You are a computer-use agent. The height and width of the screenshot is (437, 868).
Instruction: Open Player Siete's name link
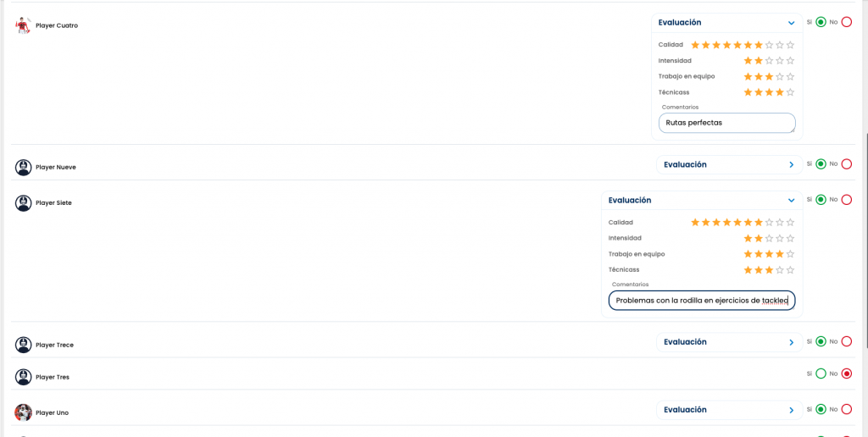[53, 203]
